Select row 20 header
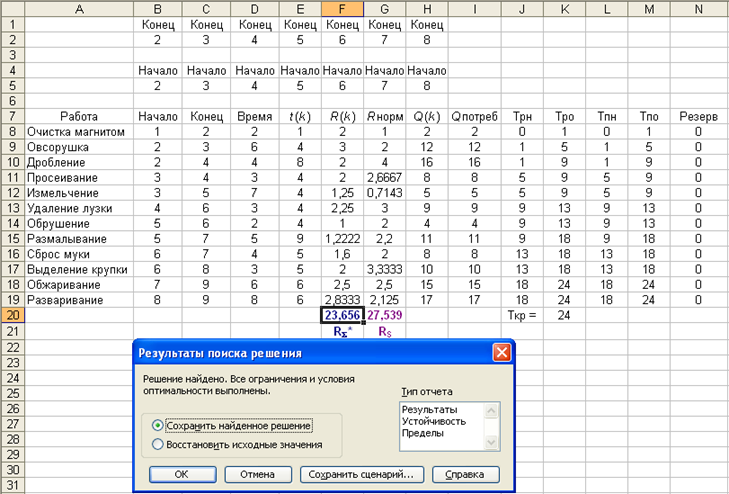The width and height of the screenshot is (729, 494). pyautogui.click(x=13, y=315)
